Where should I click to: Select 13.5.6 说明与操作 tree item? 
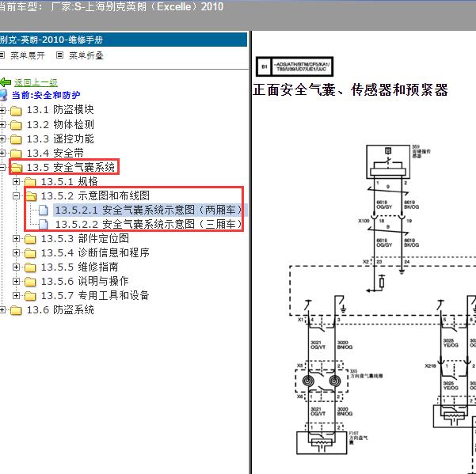[85, 281]
